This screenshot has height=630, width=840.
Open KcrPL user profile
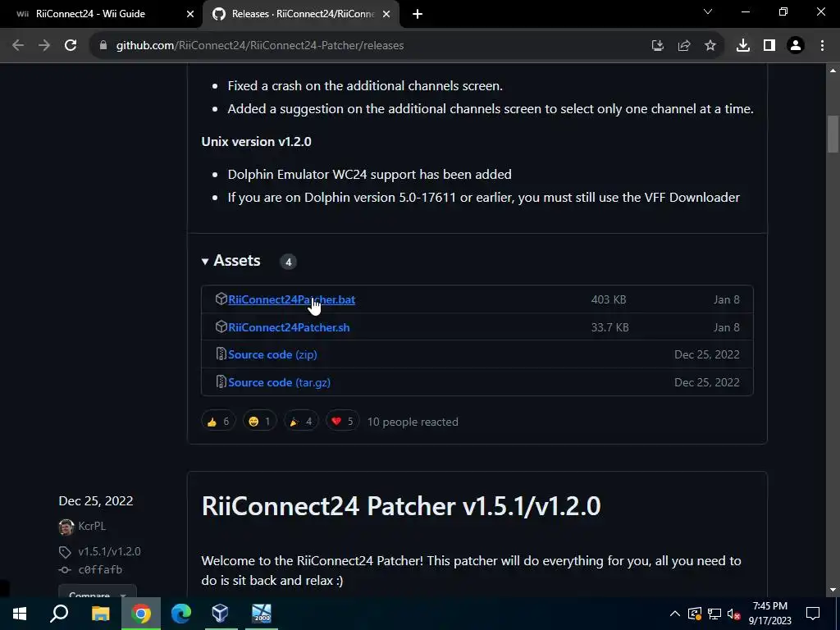click(92, 526)
